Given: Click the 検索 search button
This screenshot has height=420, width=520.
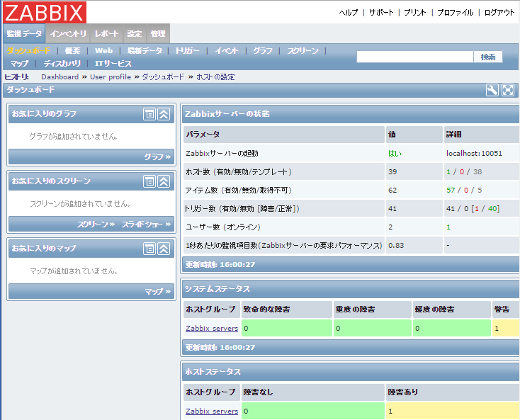Looking at the screenshot, I should click(x=488, y=57).
